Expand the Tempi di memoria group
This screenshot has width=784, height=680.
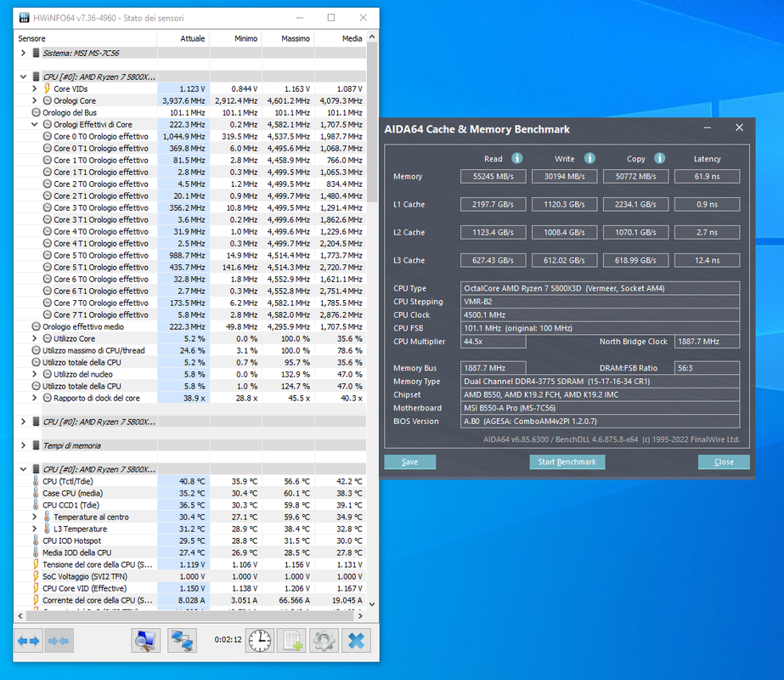click(x=23, y=445)
